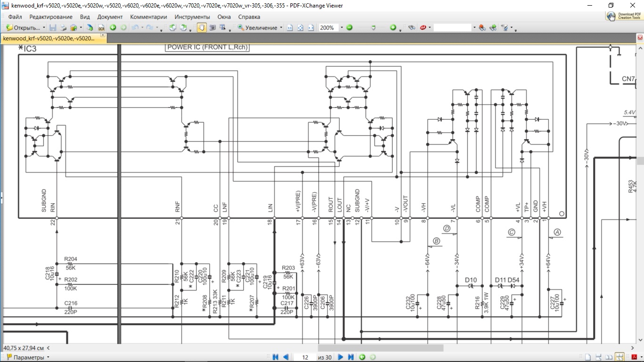Click the Actual Size 1:1 icon
This screenshot has width=644, height=362.
(290, 28)
